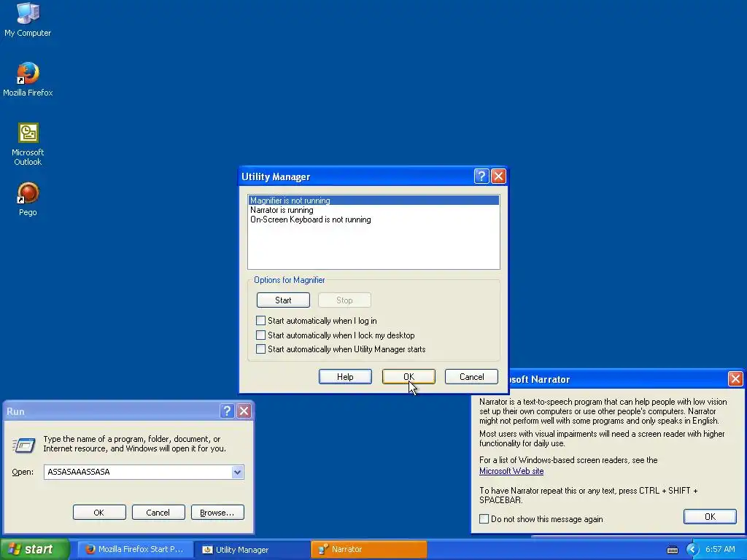Screen dimensions: 747x560
Task: Click the disabled Stop button
Action: point(344,300)
